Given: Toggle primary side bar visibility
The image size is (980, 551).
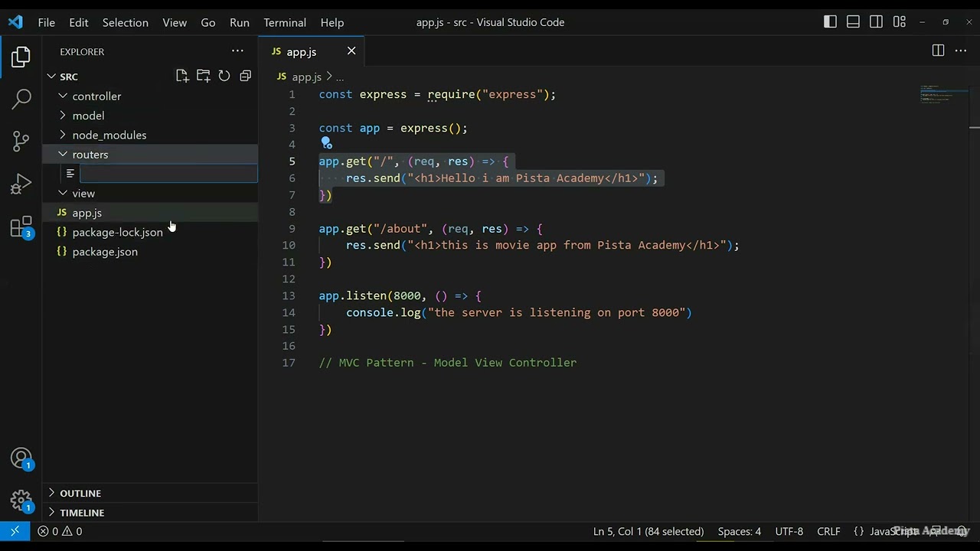Looking at the screenshot, I should click(x=830, y=22).
